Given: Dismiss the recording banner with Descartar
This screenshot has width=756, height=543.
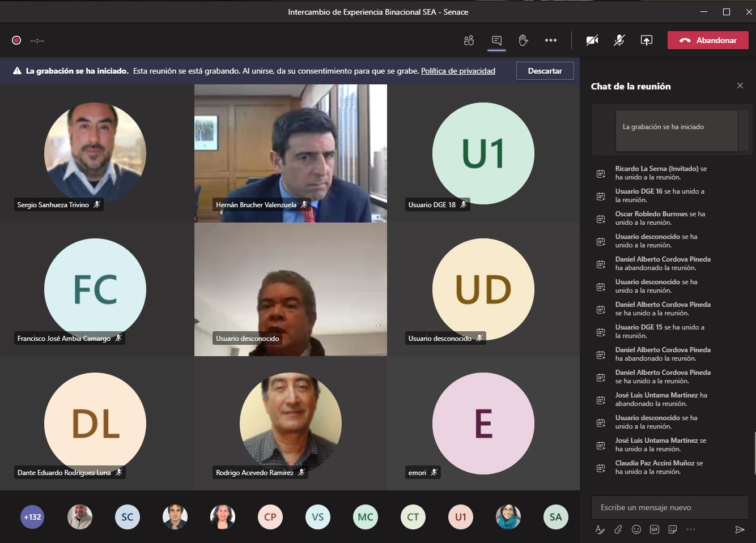Looking at the screenshot, I should click(545, 71).
